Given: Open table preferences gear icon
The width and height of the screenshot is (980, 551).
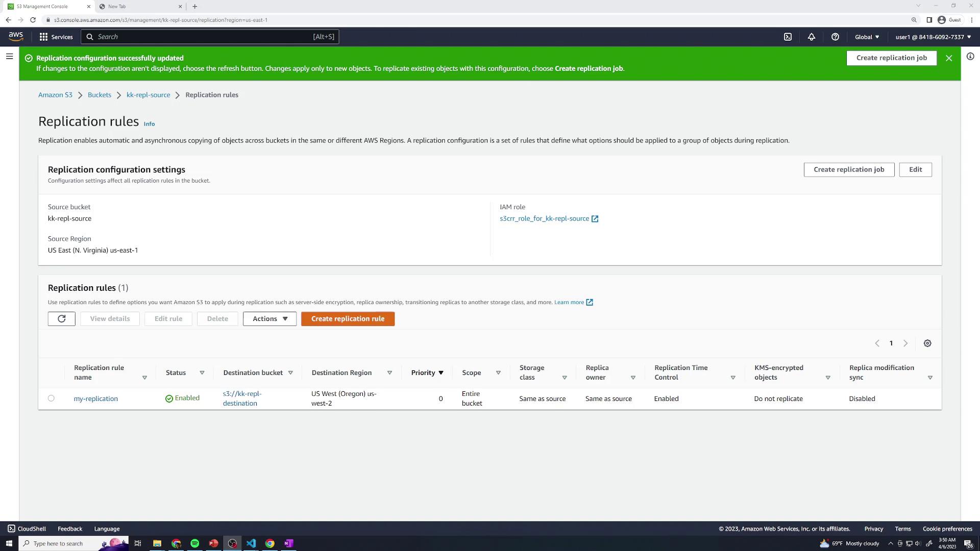Looking at the screenshot, I should point(927,343).
